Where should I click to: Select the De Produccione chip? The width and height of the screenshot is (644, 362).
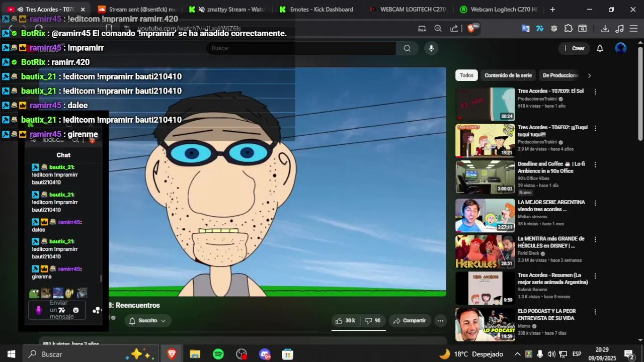[x=560, y=75]
